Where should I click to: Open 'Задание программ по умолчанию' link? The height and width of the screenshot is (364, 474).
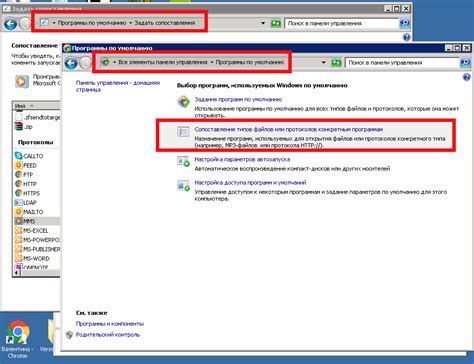coord(238,99)
